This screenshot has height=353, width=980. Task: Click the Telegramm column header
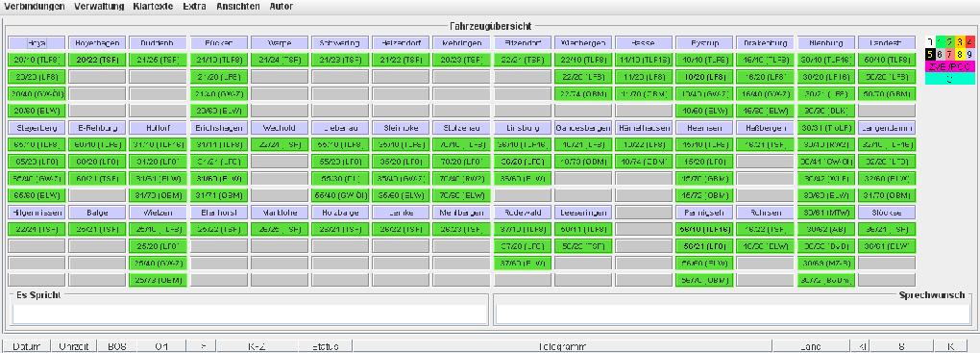(x=562, y=346)
